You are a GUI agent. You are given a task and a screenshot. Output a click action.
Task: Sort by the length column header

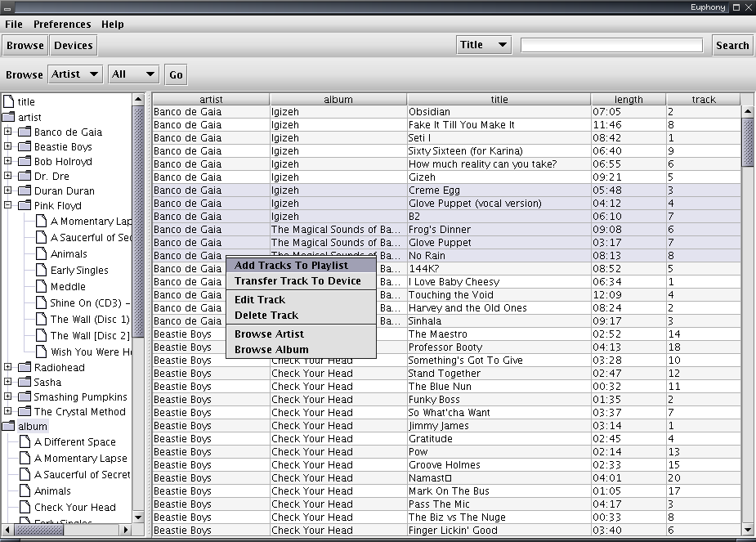(x=629, y=100)
